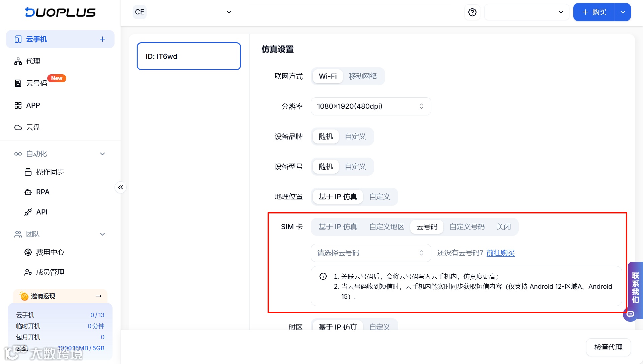Image resolution: width=643 pixels, height=364 pixels.
Task: Set 设备品牌 to 自定义
Action: (355, 136)
